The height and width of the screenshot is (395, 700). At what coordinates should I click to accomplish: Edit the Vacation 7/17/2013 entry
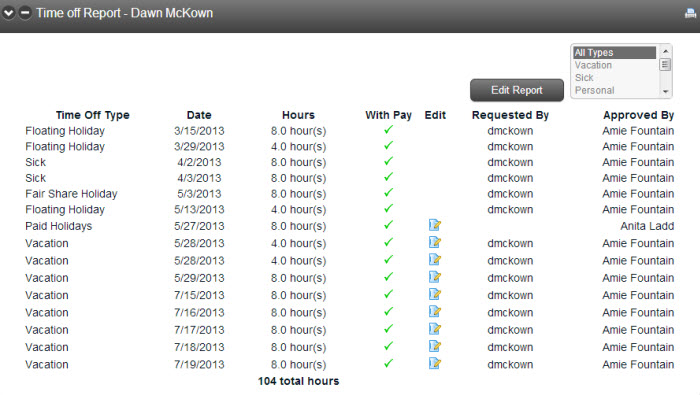[x=435, y=329]
